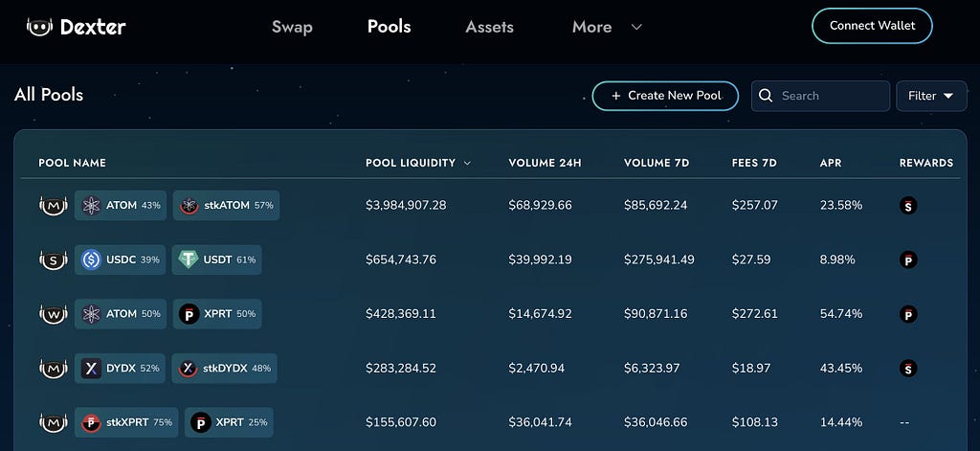Click the magnifier icon in search box

(766, 96)
